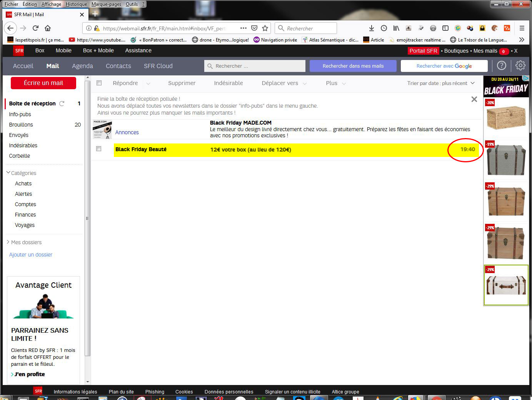Open the Firefox hamburger menu
The image size is (532, 400).
click(x=522, y=28)
